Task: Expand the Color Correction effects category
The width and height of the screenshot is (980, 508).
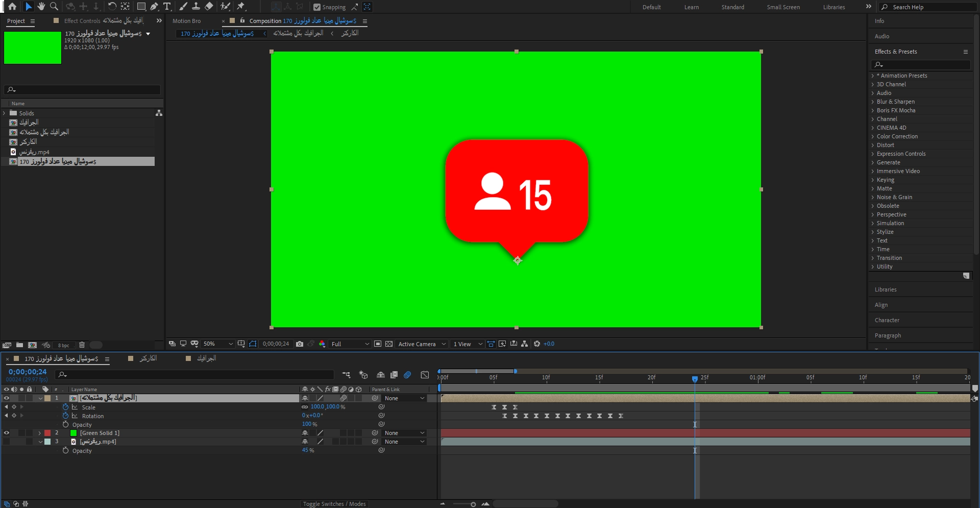Action: click(873, 136)
